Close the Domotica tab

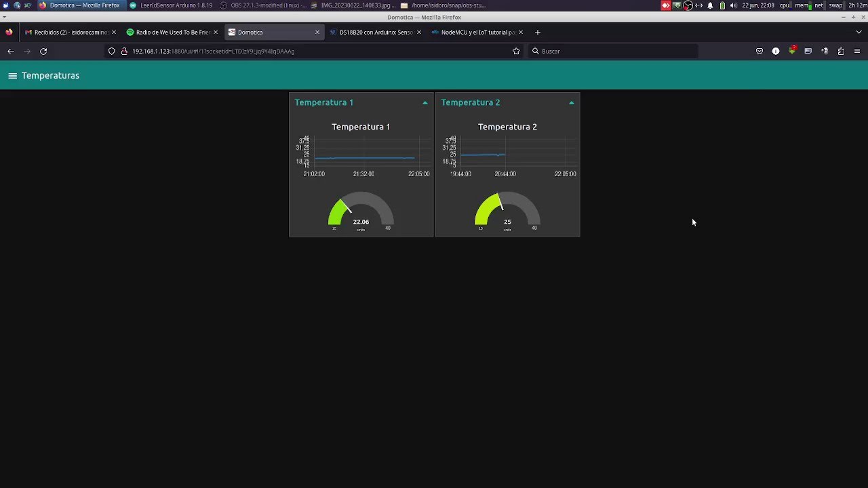[x=317, y=32]
